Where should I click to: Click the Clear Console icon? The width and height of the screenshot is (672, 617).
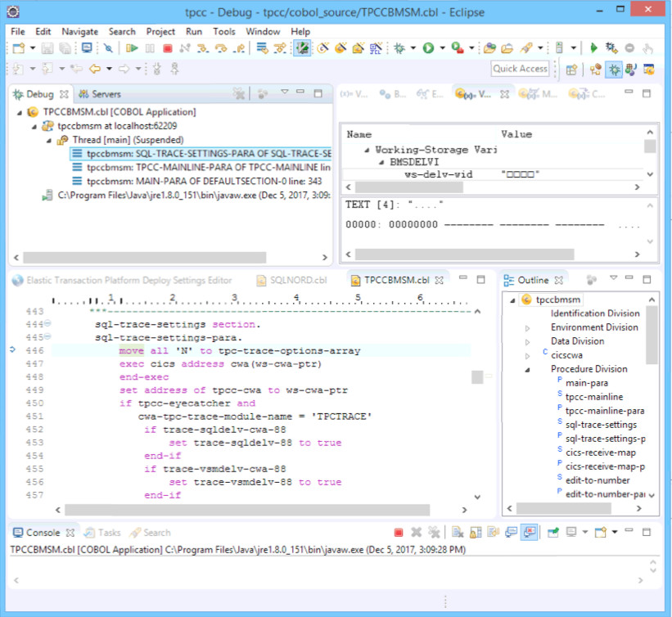pyautogui.click(x=458, y=533)
